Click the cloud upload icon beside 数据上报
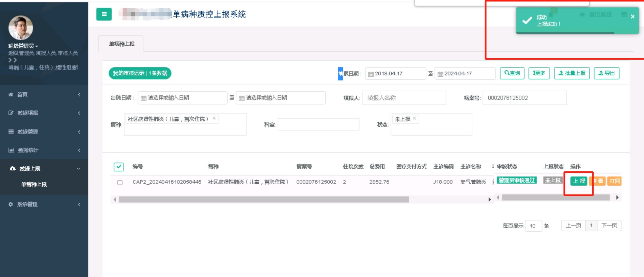This screenshot has height=277, width=644. (x=13, y=168)
